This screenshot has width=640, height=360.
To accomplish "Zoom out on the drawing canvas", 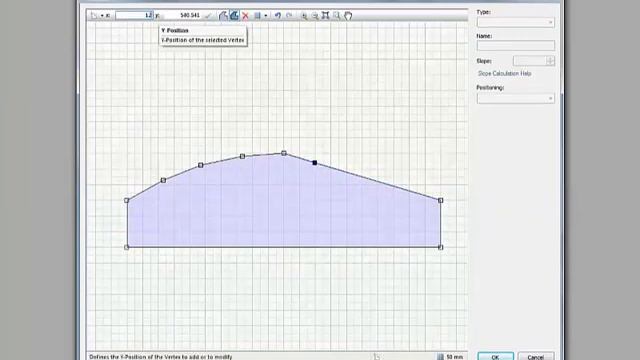I will point(315,16).
